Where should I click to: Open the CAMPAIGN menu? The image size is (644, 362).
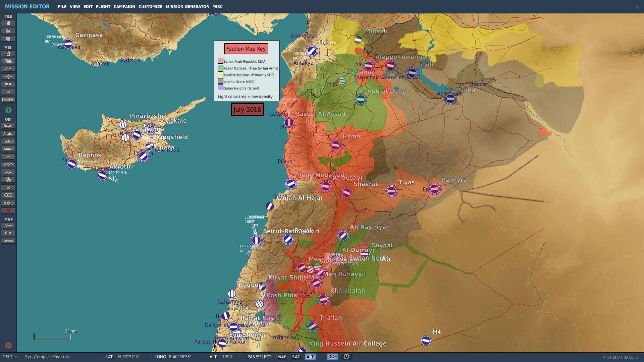coord(124,7)
